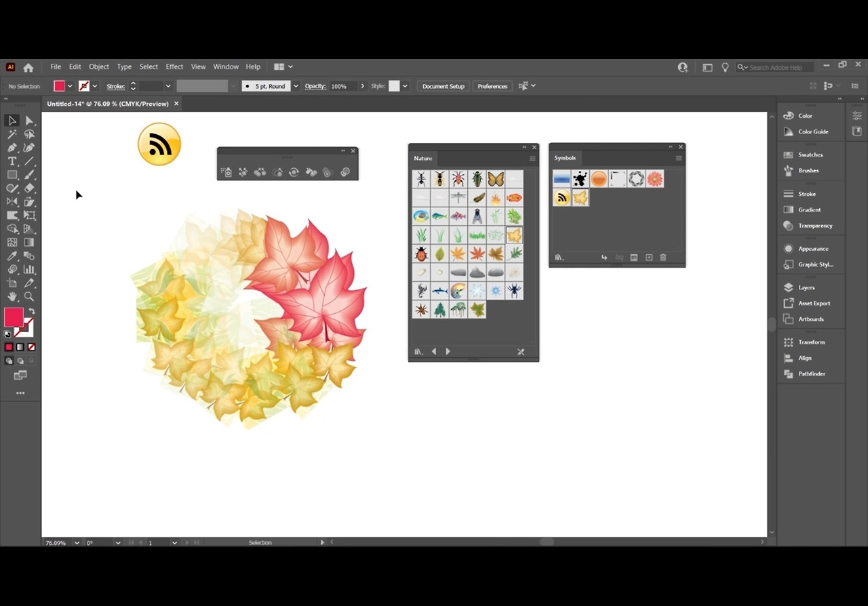Open the graphic Style dropdown
The height and width of the screenshot is (606, 868).
click(x=405, y=86)
